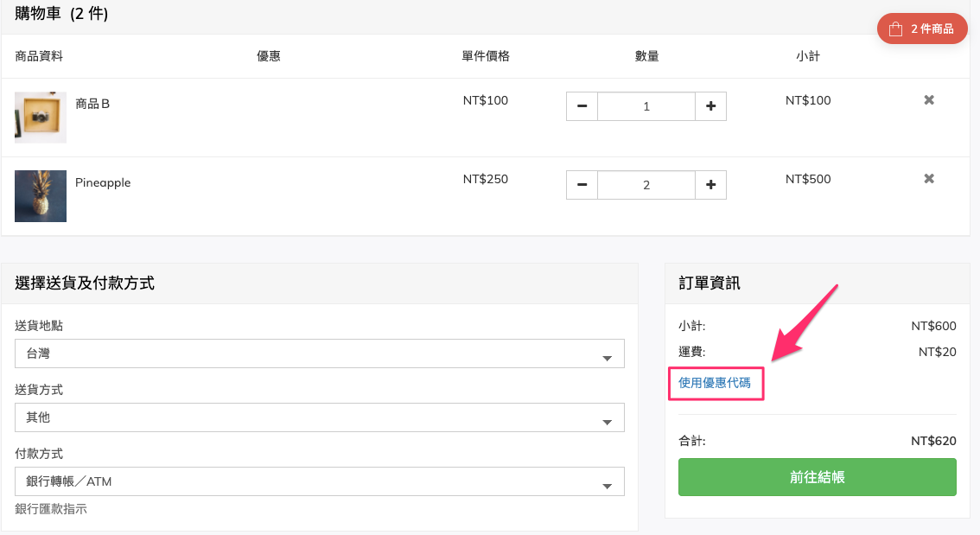
Task: Open the 付款方式 dropdown showing 銀行轉帳／ATM
Action: tap(320, 481)
